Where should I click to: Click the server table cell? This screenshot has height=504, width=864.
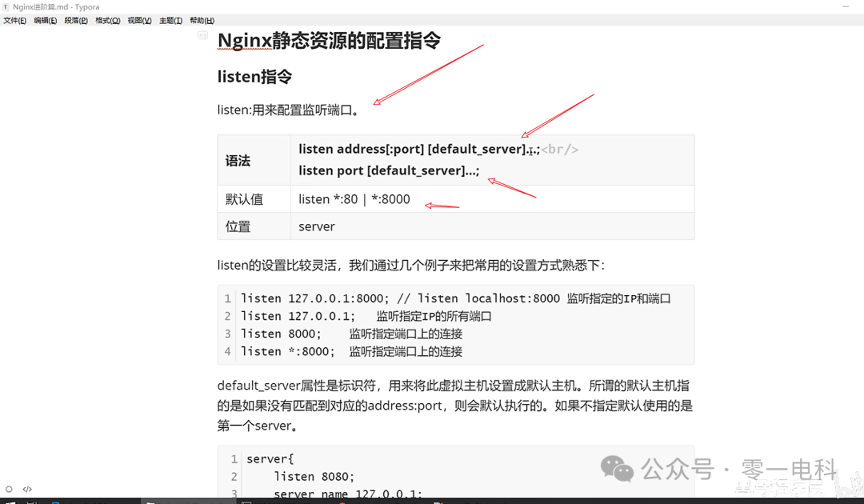(x=492, y=226)
